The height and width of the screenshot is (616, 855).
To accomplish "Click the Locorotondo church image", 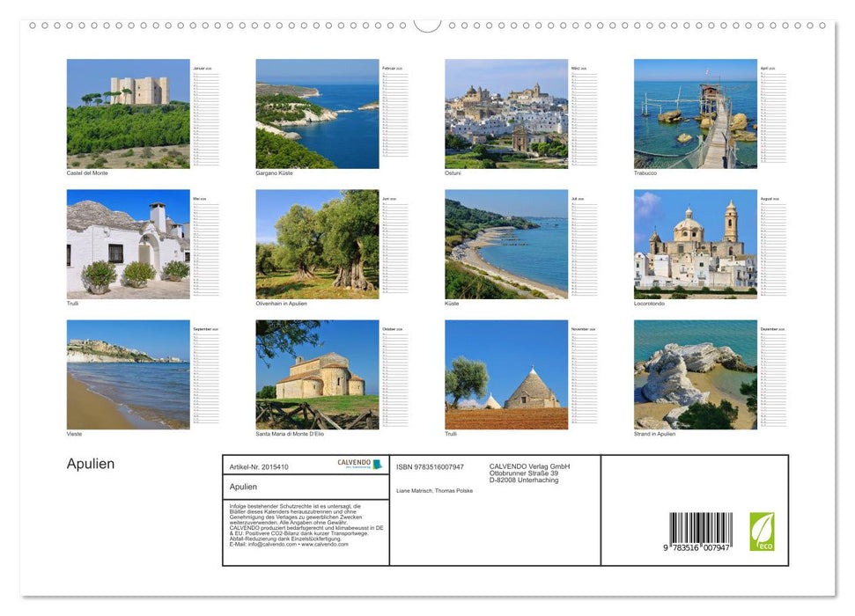I will 694,244.
